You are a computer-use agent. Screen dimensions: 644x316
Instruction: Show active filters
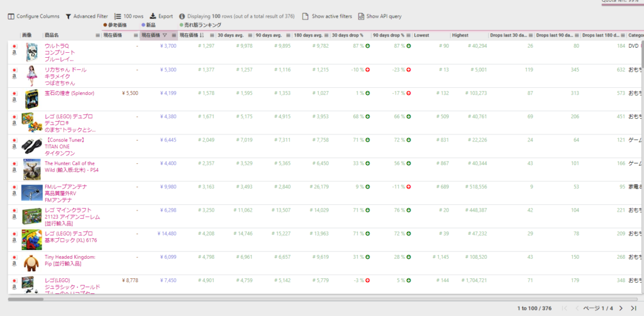pos(327,16)
